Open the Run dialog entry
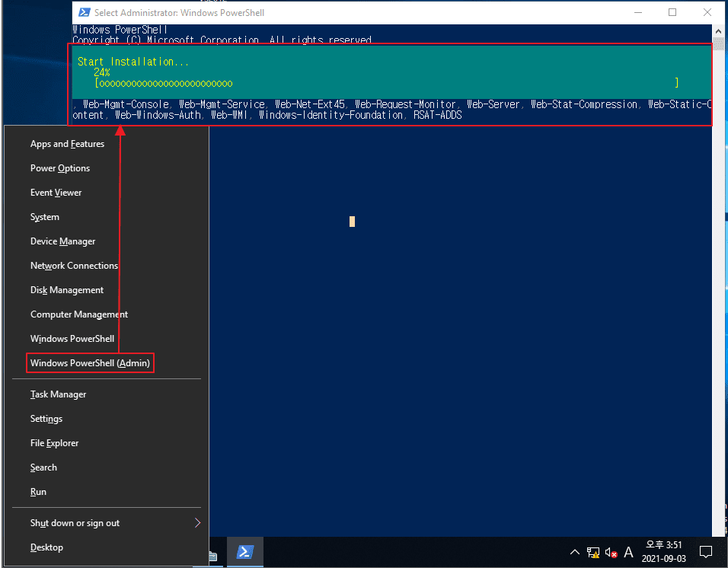 coord(38,492)
